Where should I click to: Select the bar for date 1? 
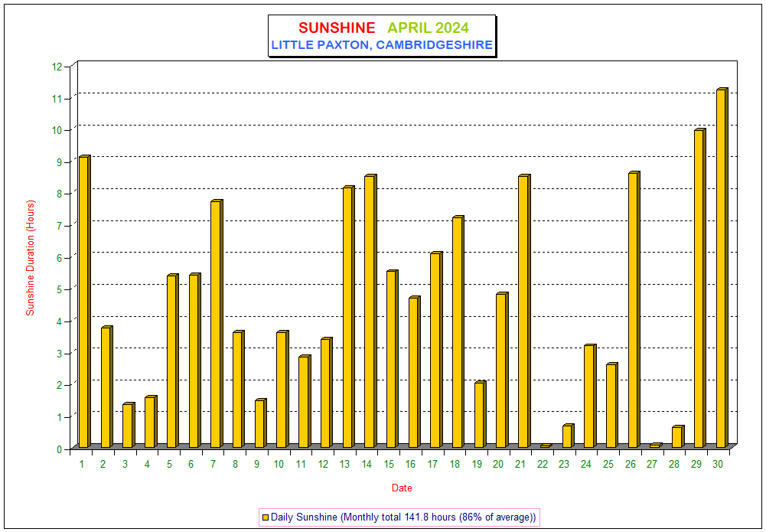[x=85, y=302]
